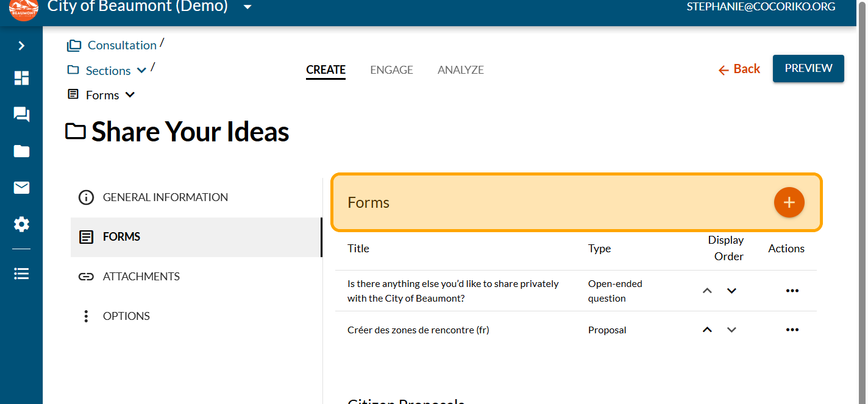Expand the Sections breadcrumb dropdown
This screenshot has height=404, width=868.
(141, 71)
